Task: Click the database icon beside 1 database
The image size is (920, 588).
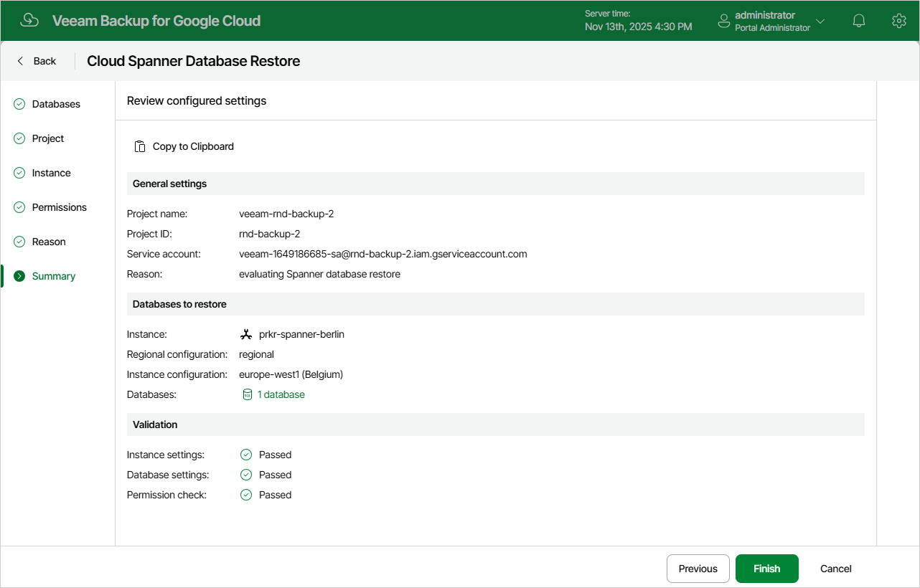Action: pyautogui.click(x=248, y=394)
